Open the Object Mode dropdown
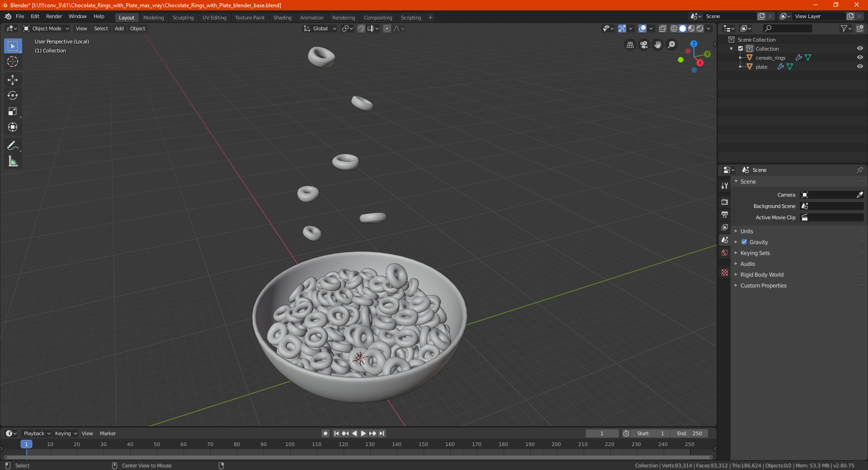This screenshot has height=470, width=868. coord(46,28)
